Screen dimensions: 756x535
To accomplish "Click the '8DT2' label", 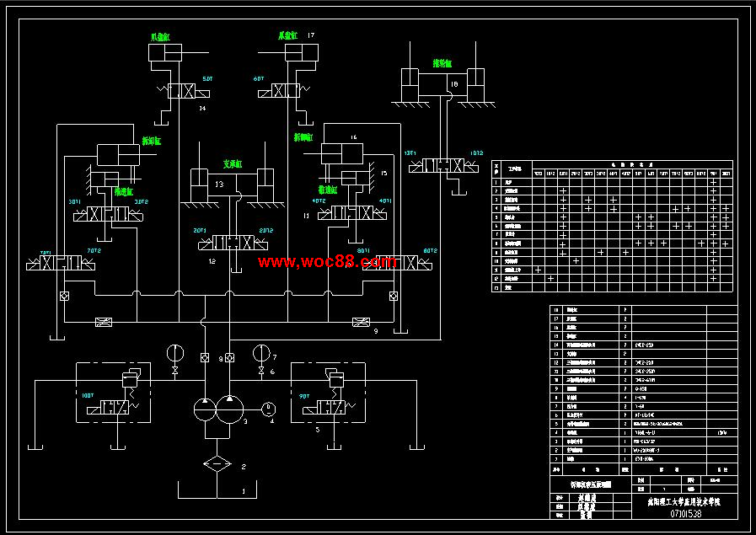I will coord(431,250).
